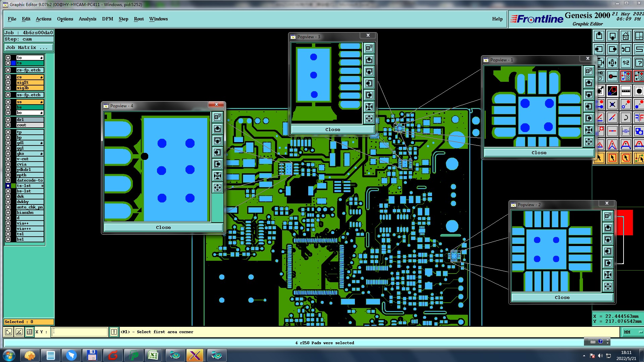Click the 1:2 zoom scale icon
The width and height of the screenshot is (644, 362).
(x=626, y=63)
